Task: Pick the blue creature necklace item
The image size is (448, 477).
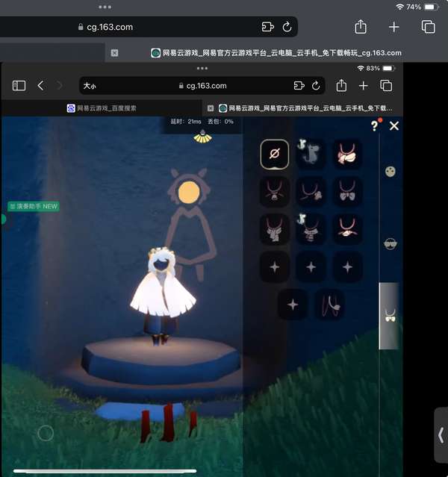Action: tap(311, 153)
